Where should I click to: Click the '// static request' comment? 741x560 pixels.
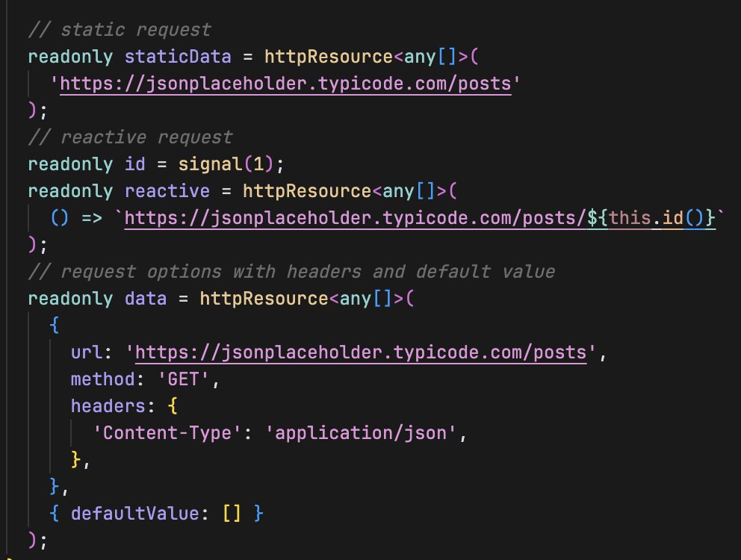pos(120,30)
